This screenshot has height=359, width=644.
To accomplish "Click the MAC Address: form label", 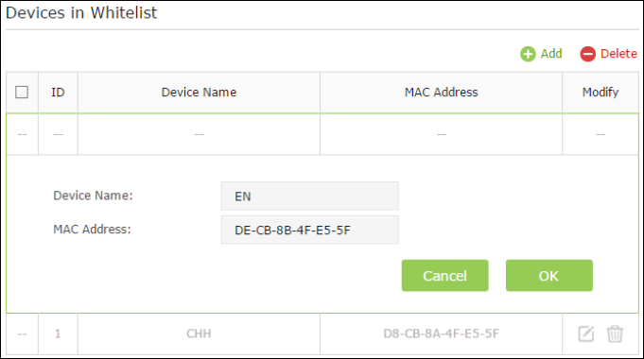I will tap(92, 229).
